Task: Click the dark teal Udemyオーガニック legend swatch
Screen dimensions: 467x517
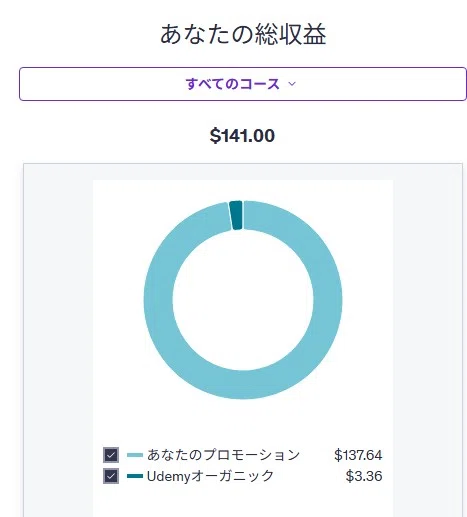Action: click(135, 476)
